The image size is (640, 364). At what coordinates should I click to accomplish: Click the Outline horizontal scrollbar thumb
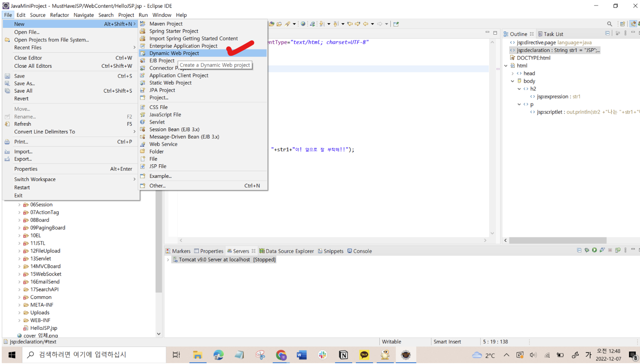pyautogui.click(x=558, y=240)
